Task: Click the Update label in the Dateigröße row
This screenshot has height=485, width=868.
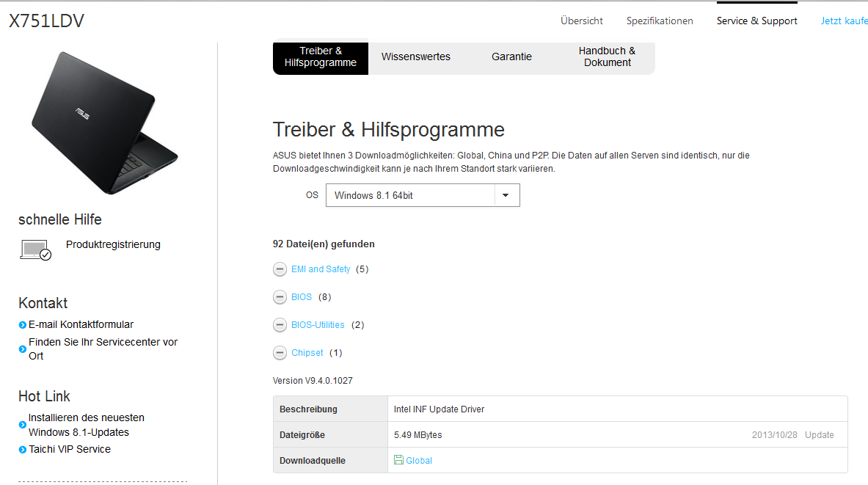Action: pos(820,435)
